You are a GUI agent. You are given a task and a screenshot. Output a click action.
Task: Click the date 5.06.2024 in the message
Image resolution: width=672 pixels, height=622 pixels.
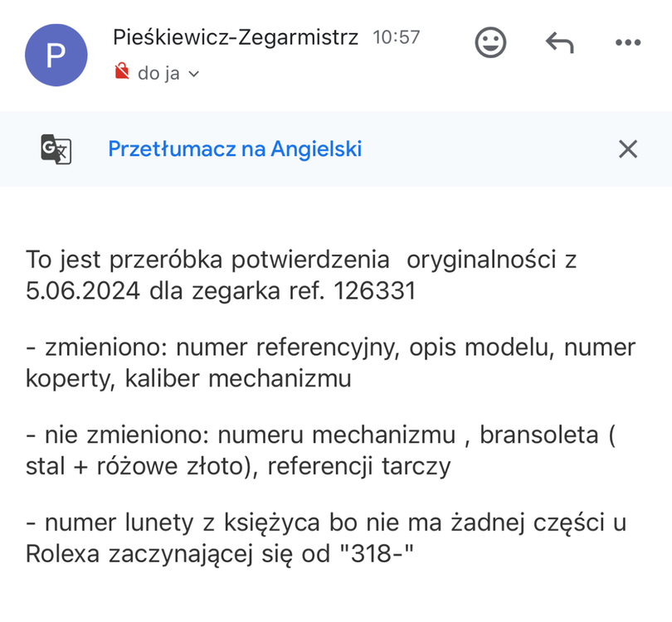(85, 292)
